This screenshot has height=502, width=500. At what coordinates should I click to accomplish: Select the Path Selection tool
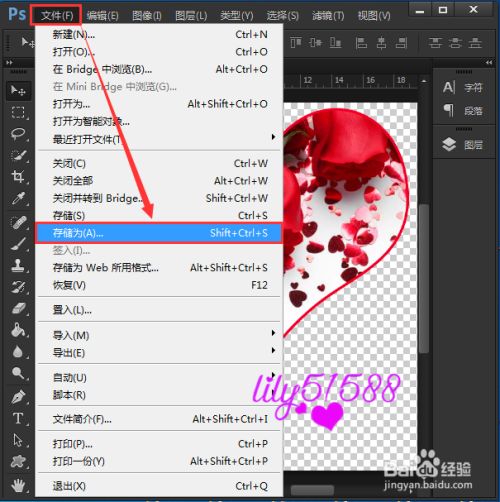click(18, 440)
